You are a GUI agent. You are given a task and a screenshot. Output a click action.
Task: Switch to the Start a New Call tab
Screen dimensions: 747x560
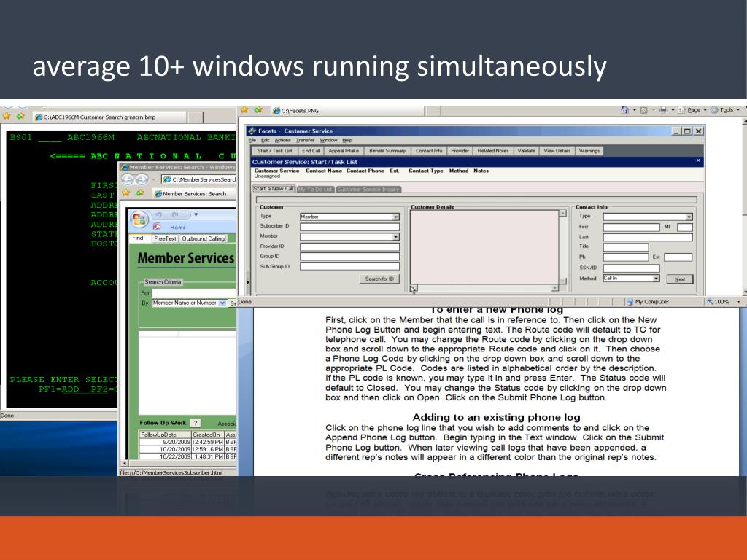coord(274,189)
